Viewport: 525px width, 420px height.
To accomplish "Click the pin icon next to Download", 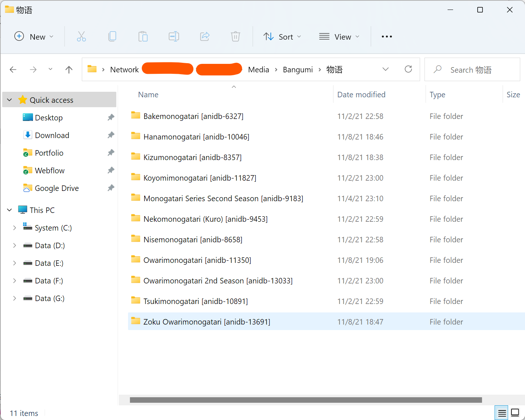I will [x=111, y=135].
